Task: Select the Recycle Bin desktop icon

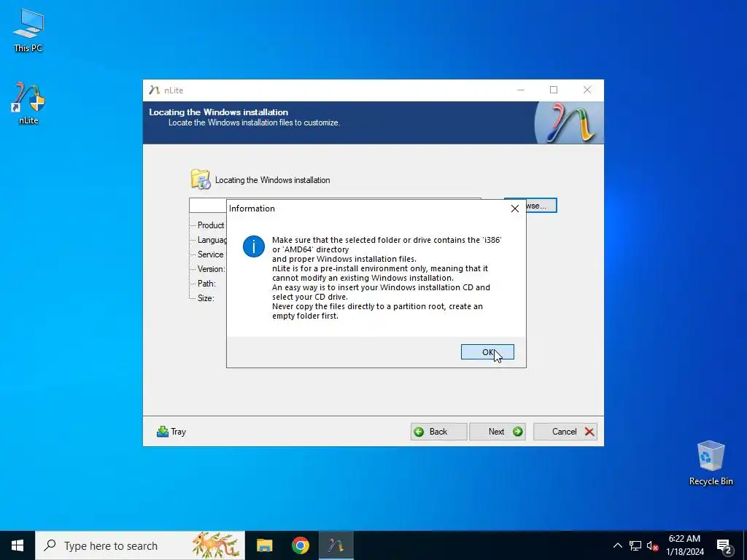Action: click(711, 463)
